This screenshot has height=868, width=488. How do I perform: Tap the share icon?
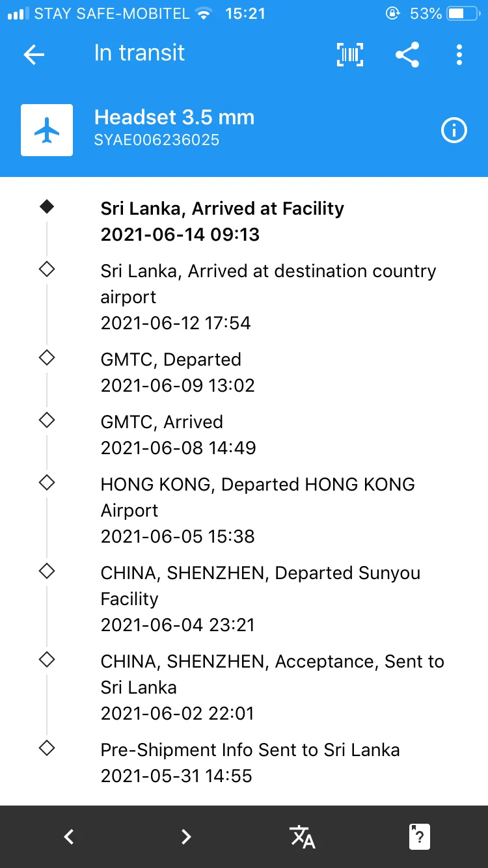pyautogui.click(x=407, y=55)
